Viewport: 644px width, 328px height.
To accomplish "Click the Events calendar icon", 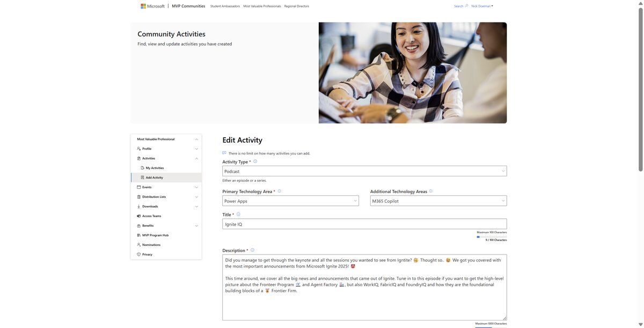I will pos(139,187).
